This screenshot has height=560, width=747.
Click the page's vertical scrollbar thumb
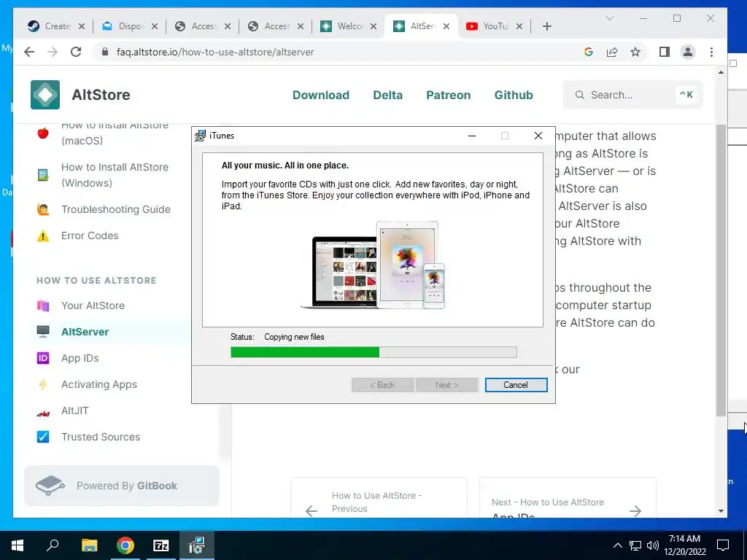point(721,270)
